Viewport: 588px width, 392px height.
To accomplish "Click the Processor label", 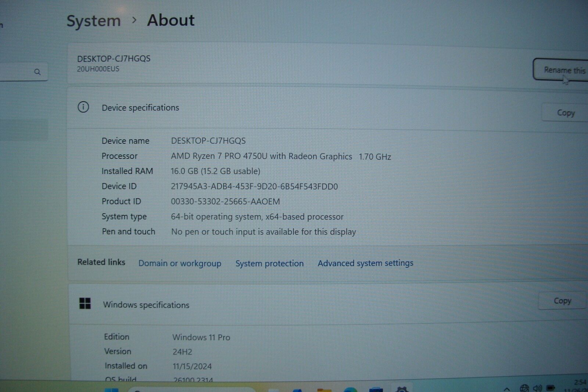I will 119,156.
